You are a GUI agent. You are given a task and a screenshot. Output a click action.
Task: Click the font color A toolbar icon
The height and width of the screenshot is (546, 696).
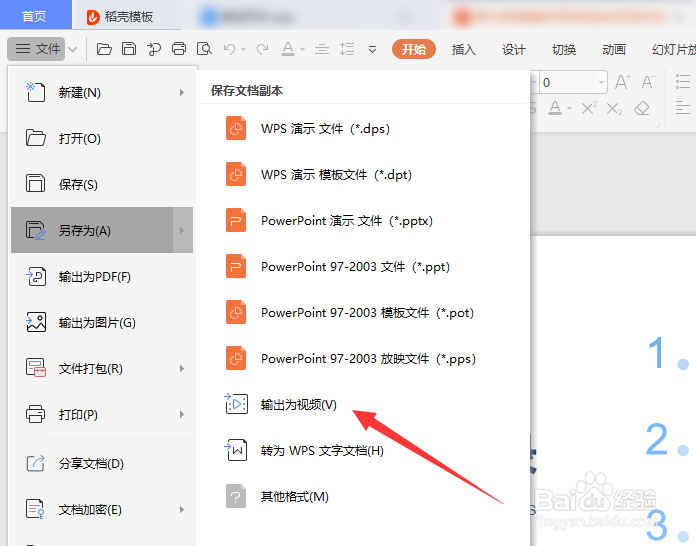point(288,49)
